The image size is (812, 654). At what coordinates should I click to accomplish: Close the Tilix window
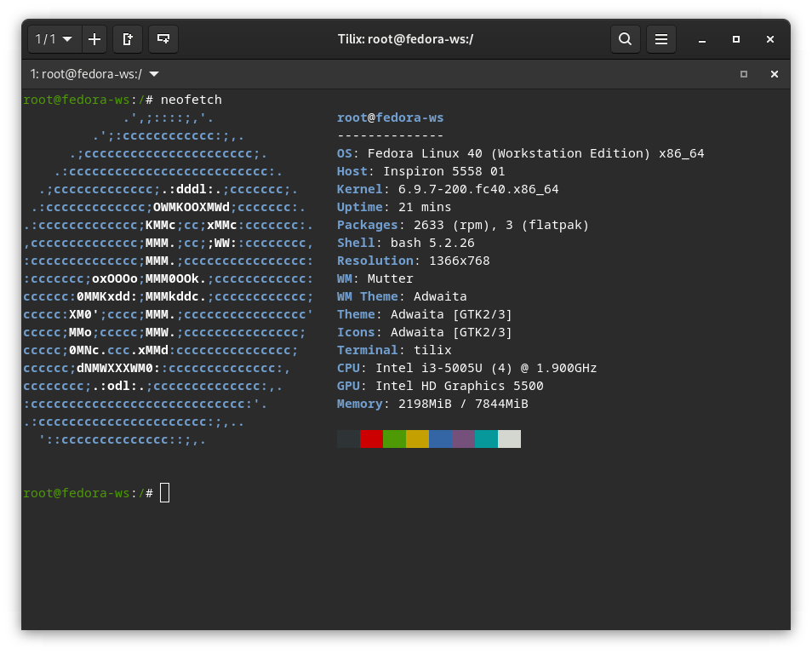[x=770, y=39]
